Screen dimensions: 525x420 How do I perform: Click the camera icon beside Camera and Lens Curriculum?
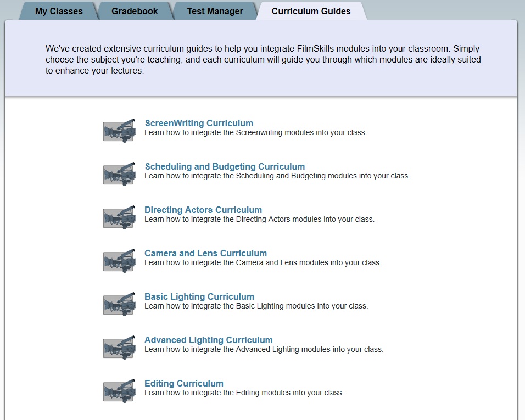(x=119, y=261)
